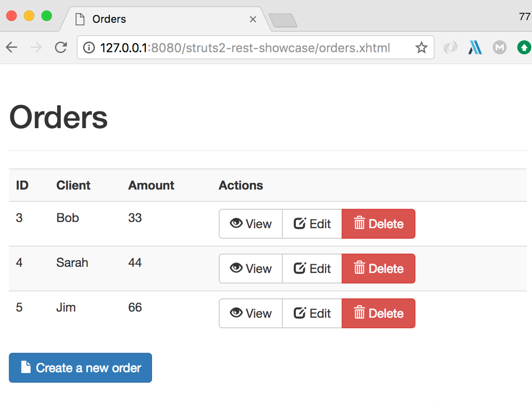Delete Sarah's order
Image resolution: width=532 pixels, height=405 pixels.
(x=379, y=269)
